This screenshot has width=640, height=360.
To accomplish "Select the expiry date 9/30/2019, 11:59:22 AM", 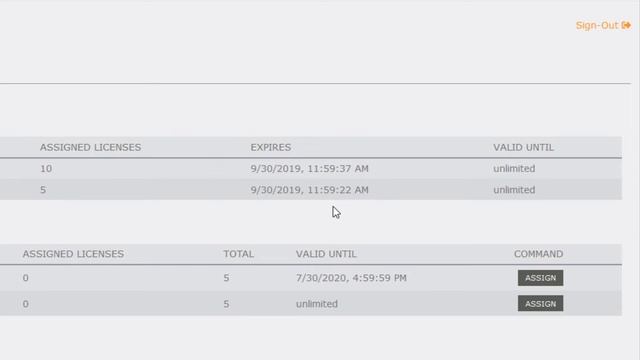I will (x=309, y=190).
